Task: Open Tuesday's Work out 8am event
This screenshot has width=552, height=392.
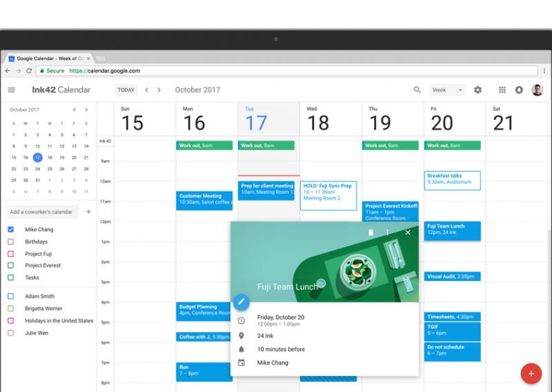Action: 266,145
